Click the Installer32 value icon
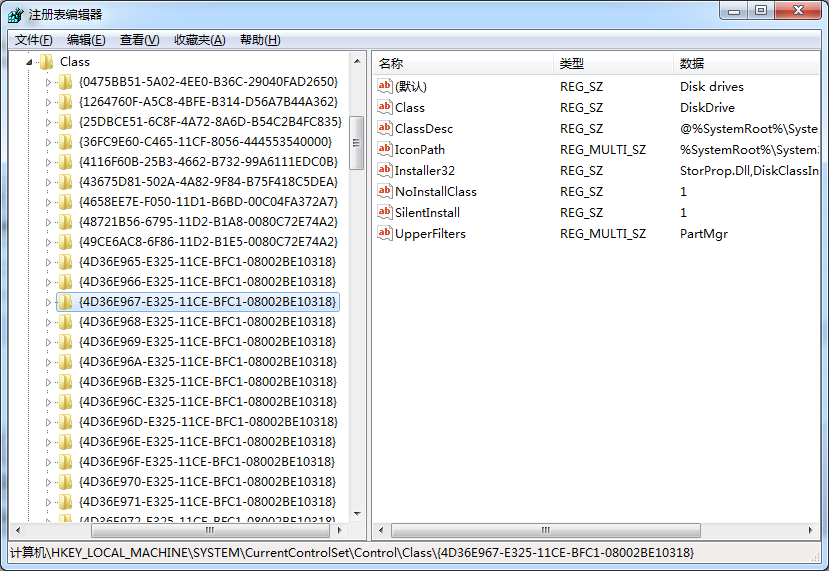The width and height of the screenshot is (829, 571). click(385, 170)
